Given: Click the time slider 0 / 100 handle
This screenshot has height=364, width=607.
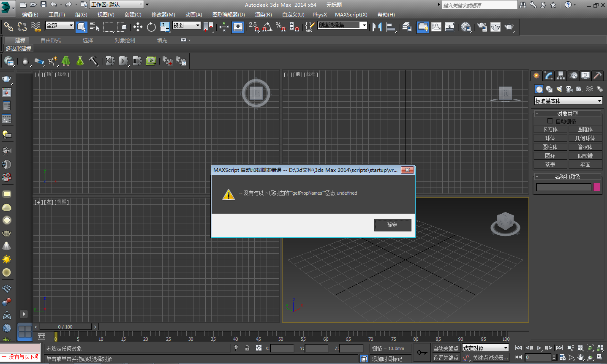Looking at the screenshot, I should coord(65,327).
